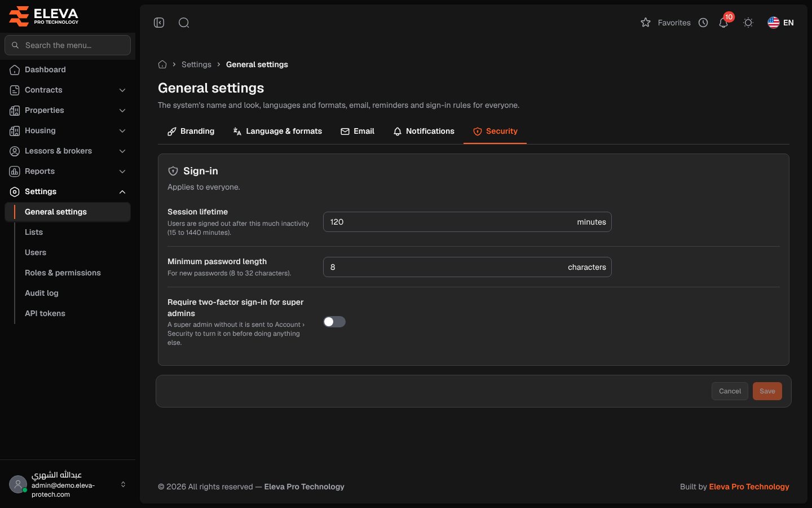This screenshot has height=508, width=812.
Task: Expand the Housing menu chevron
Action: (x=122, y=130)
